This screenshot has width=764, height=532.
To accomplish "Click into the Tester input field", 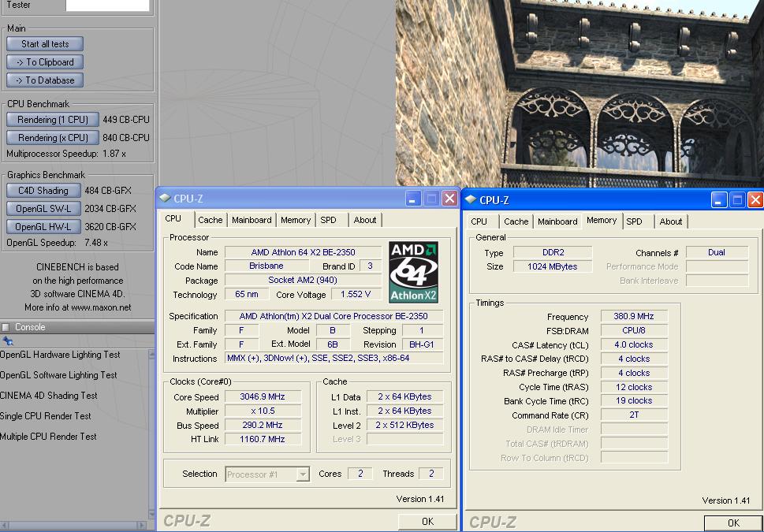I will (x=107, y=6).
